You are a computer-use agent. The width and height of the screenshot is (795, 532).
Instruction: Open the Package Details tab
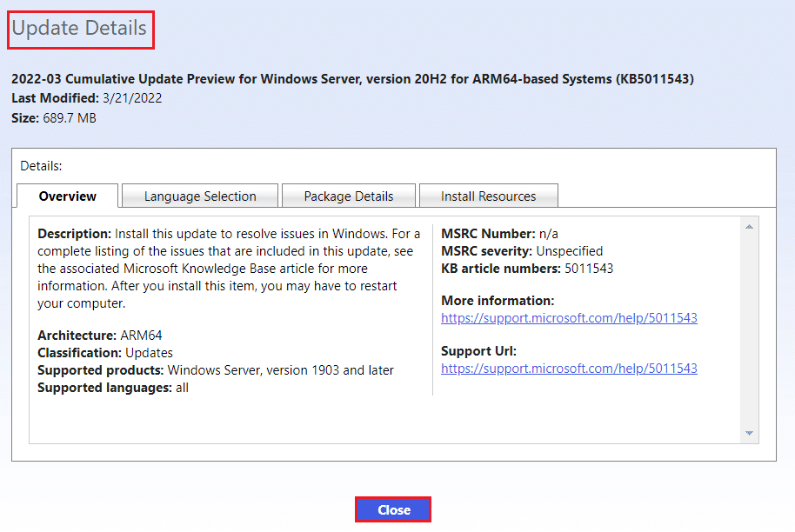coord(349,196)
